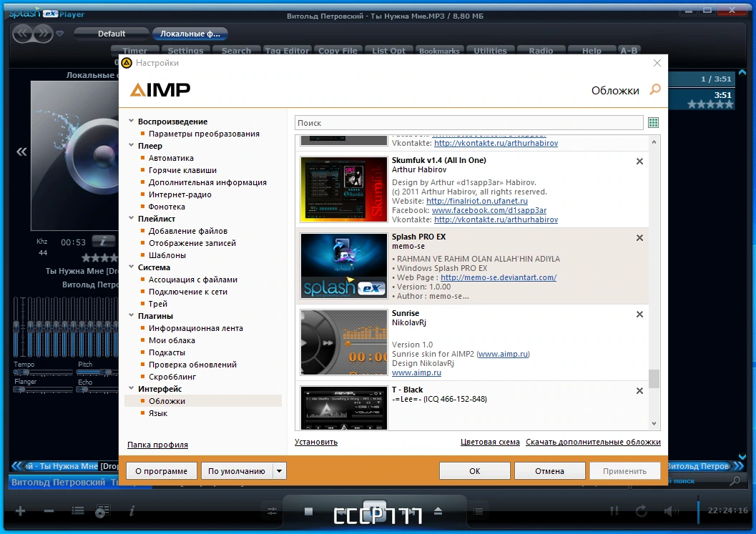756x534 pixels.
Task: Switch to the Default playlist tab
Action: 112,34
